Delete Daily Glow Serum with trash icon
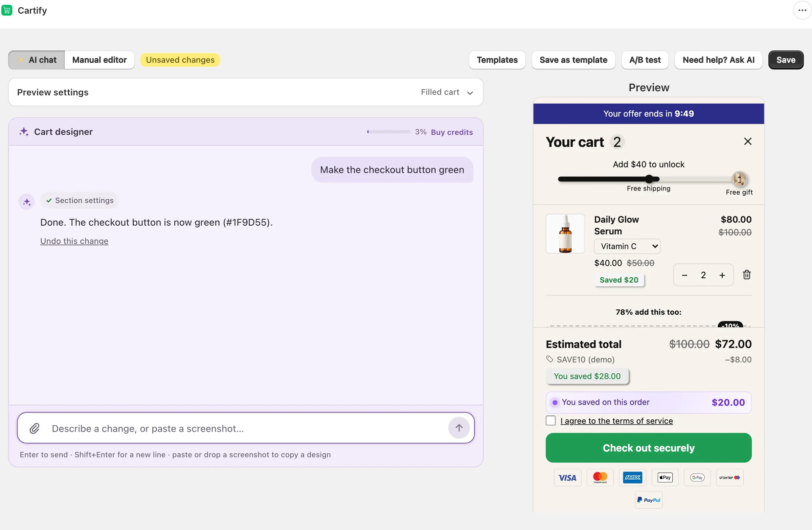The height and width of the screenshot is (530, 812). click(746, 275)
